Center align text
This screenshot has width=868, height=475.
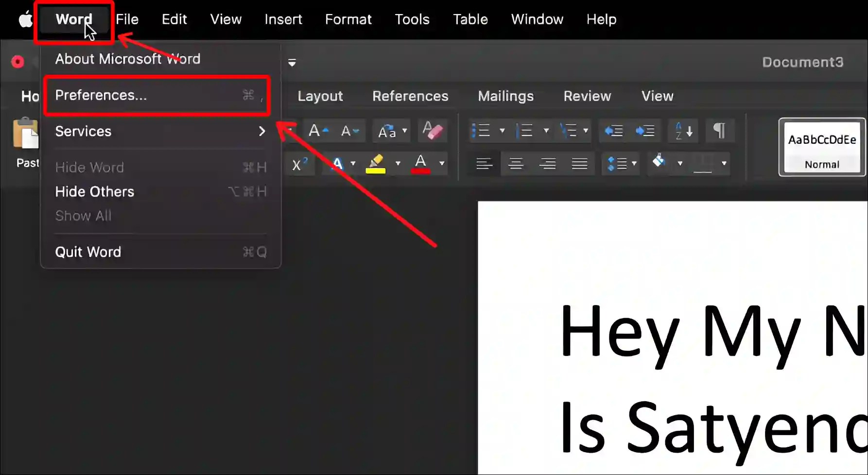(516, 164)
